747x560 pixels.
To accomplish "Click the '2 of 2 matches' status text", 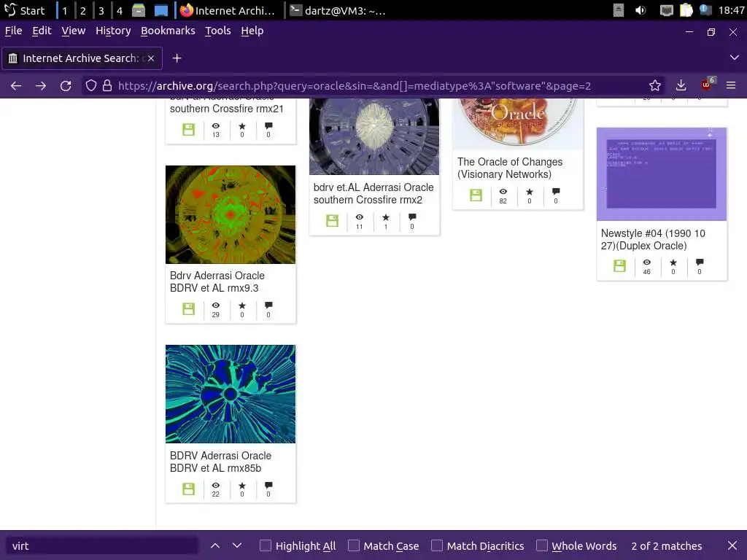I will (x=667, y=545).
